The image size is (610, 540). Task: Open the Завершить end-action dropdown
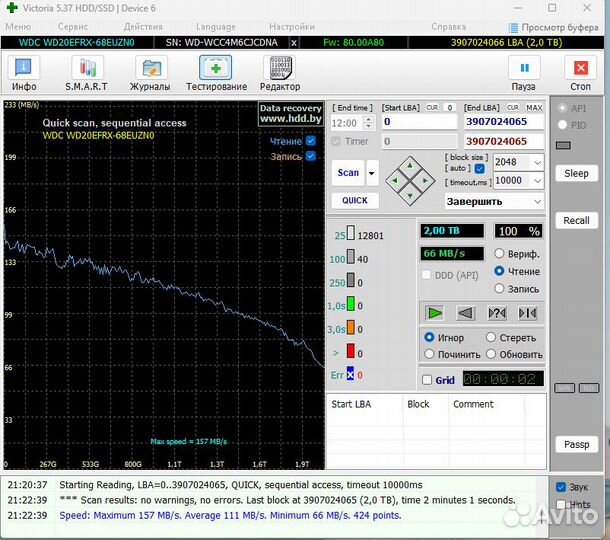[x=537, y=201]
